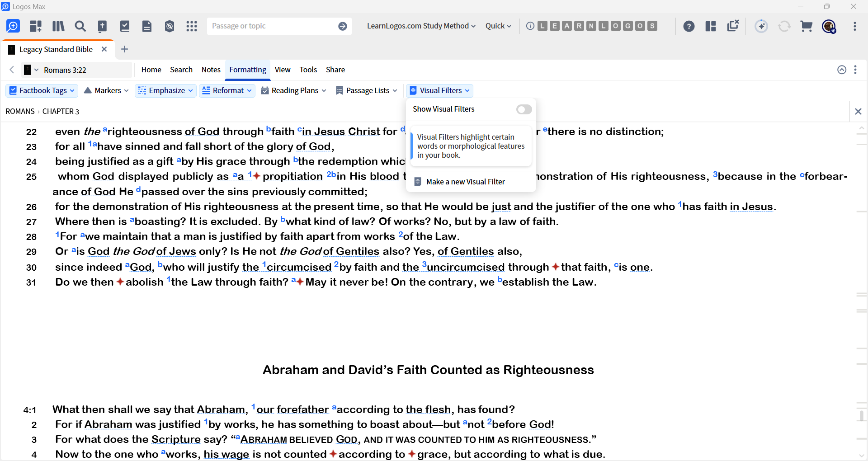Image resolution: width=868 pixels, height=461 pixels.
Task: Toggle the Factbook Tags checkbox
Action: click(x=13, y=90)
